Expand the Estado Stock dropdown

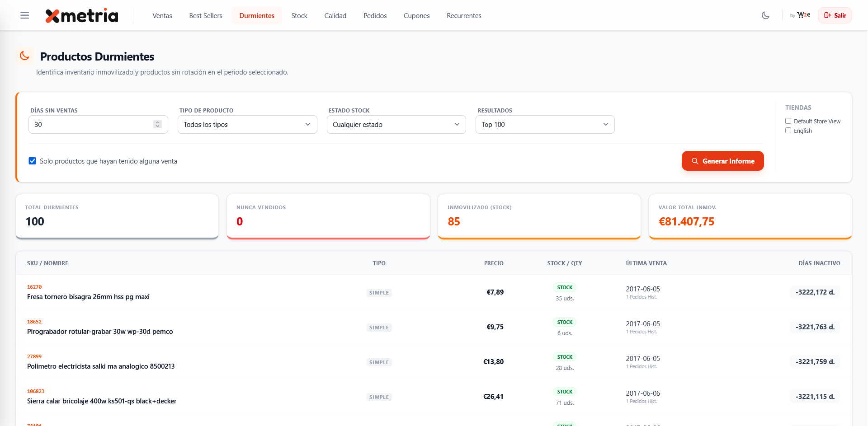tap(396, 125)
